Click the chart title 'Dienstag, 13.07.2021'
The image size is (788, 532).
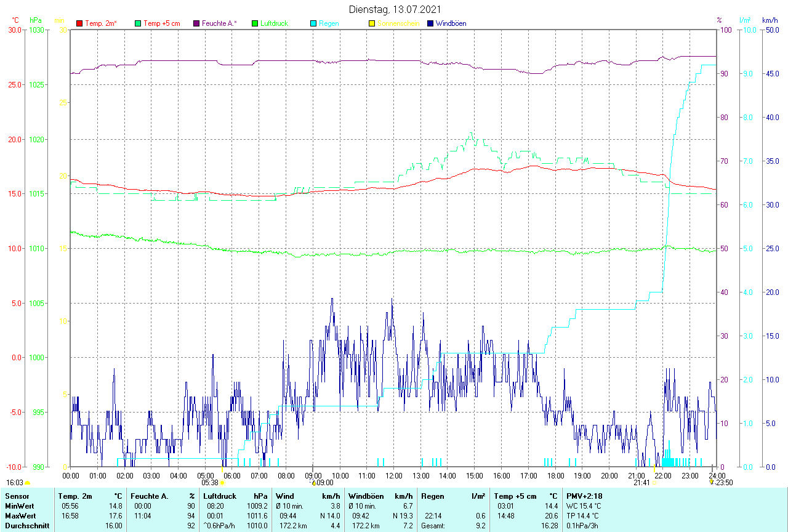pyautogui.click(x=394, y=9)
